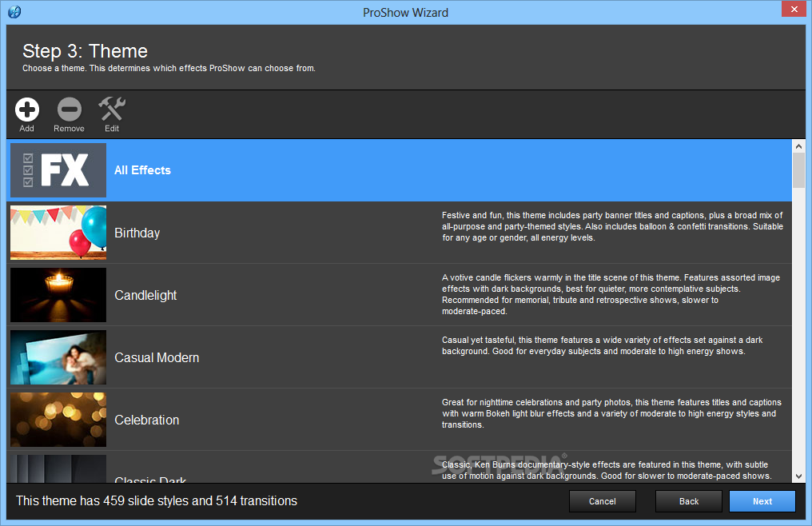Click the Add theme plus icon
812x526 pixels.
(x=27, y=110)
